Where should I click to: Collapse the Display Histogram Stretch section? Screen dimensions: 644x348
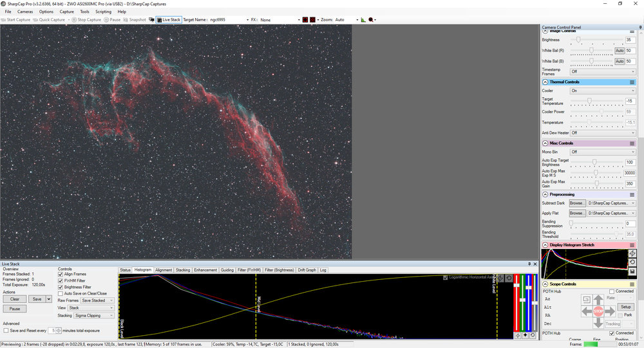(545, 245)
